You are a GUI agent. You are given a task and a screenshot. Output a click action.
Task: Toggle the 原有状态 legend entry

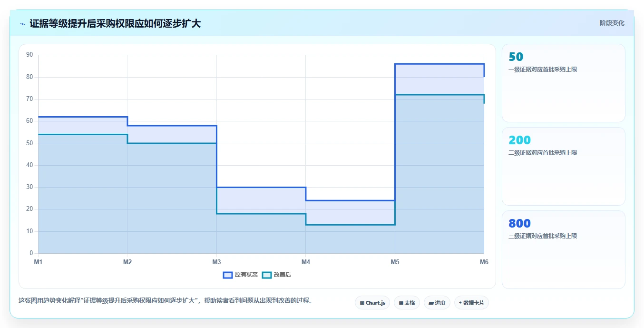[x=240, y=275]
